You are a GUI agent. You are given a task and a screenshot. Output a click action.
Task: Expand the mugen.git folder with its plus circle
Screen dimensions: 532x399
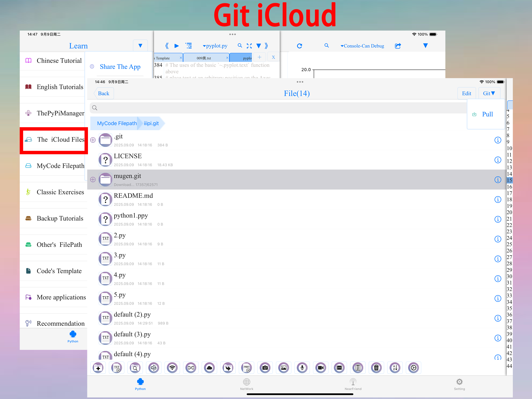[93, 180]
